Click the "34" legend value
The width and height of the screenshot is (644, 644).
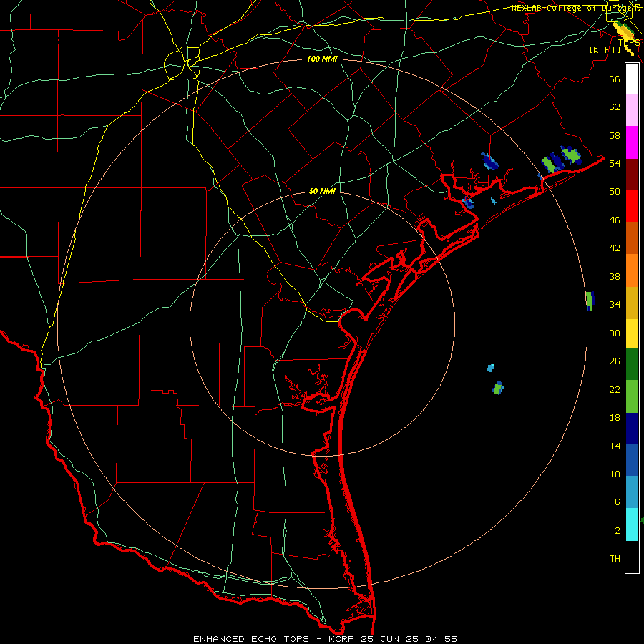coord(615,305)
